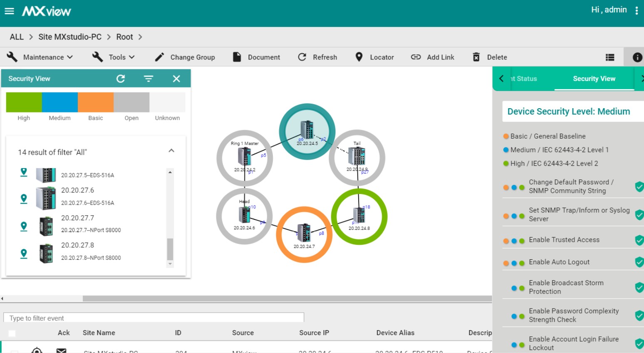Select the 20.20.24.5 device node in the topology
Image resolution: width=644 pixels, height=353 pixels.
(x=307, y=132)
